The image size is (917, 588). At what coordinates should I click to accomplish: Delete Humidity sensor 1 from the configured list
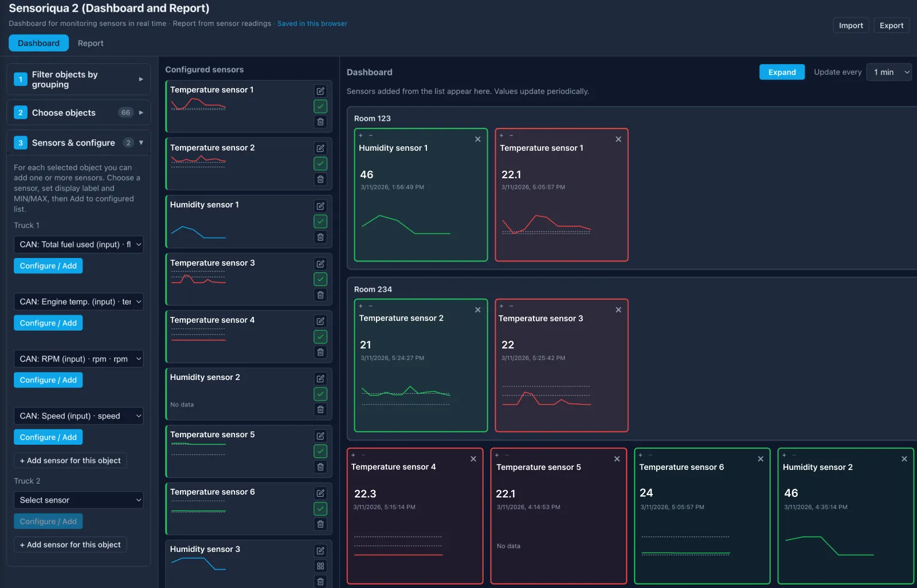[320, 237]
